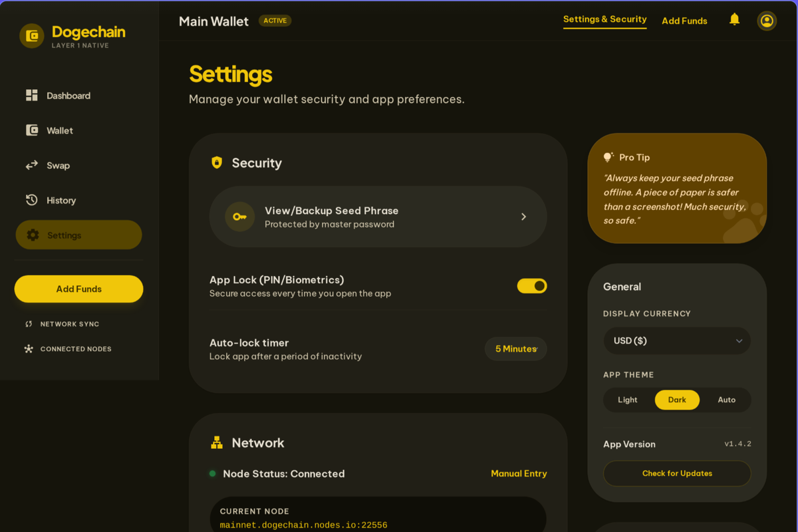This screenshot has width=798, height=532.
Task: Click 'Protected by master password' text
Action: click(329, 224)
